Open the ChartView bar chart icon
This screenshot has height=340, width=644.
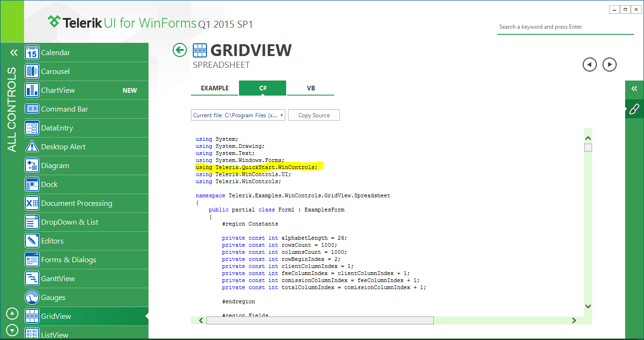click(x=32, y=90)
